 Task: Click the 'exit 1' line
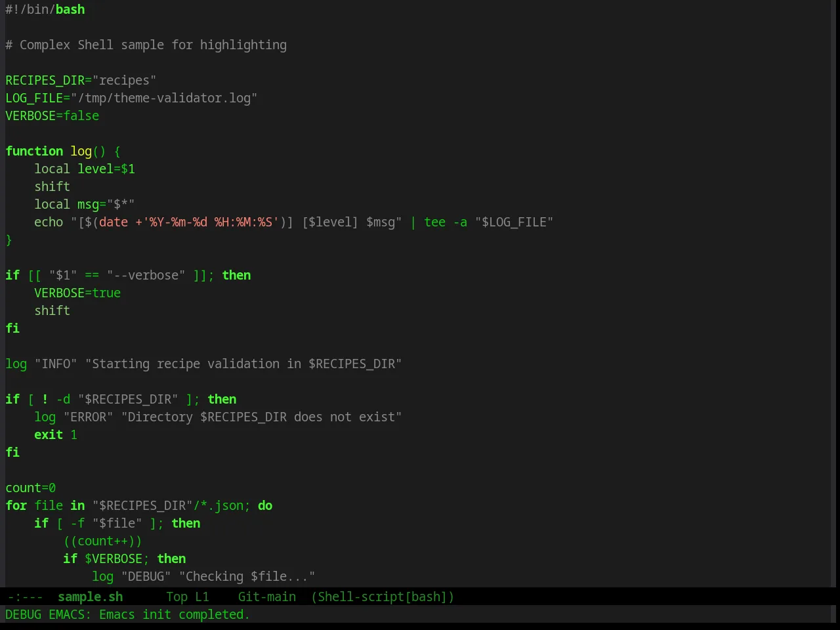pyautogui.click(x=56, y=434)
